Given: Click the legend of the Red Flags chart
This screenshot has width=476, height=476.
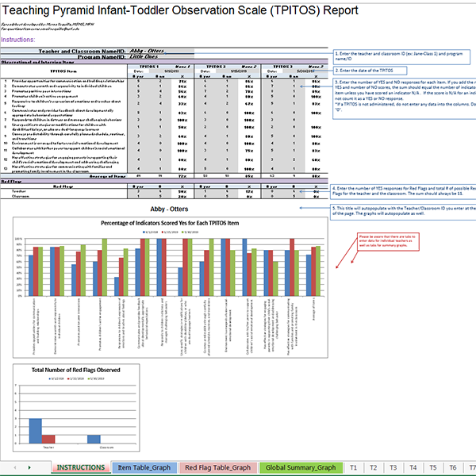Looking at the screenshot, I should (76, 378).
